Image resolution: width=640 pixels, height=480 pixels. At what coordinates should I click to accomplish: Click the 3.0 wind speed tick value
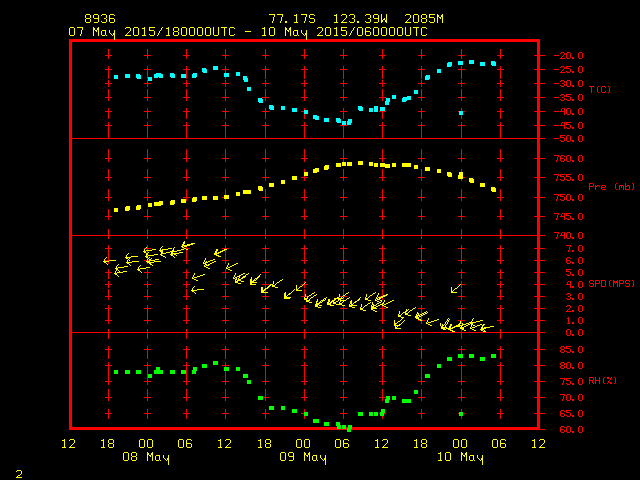pos(574,297)
